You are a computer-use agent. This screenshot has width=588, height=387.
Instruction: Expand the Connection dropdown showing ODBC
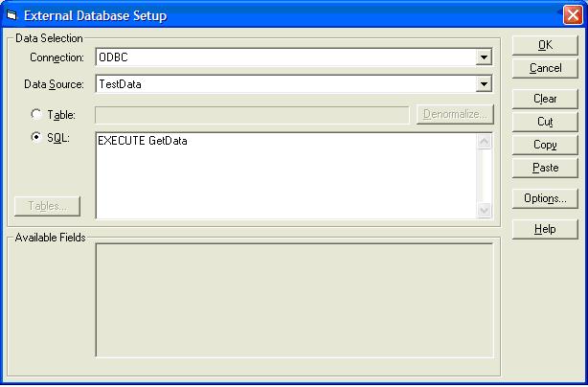point(485,57)
